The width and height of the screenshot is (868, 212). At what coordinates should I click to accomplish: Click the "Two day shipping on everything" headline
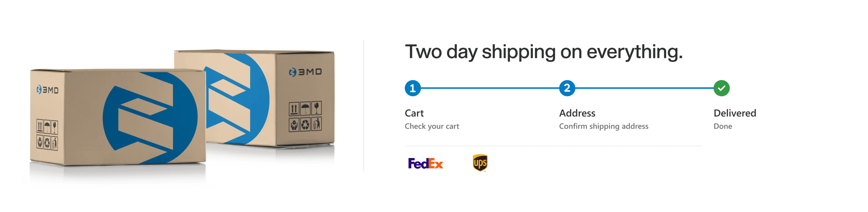(x=544, y=52)
